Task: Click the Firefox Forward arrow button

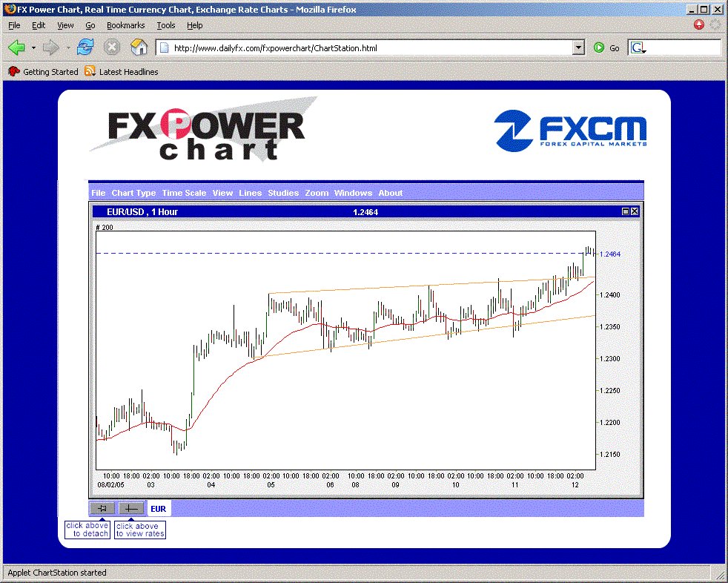Action: click(x=50, y=47)
